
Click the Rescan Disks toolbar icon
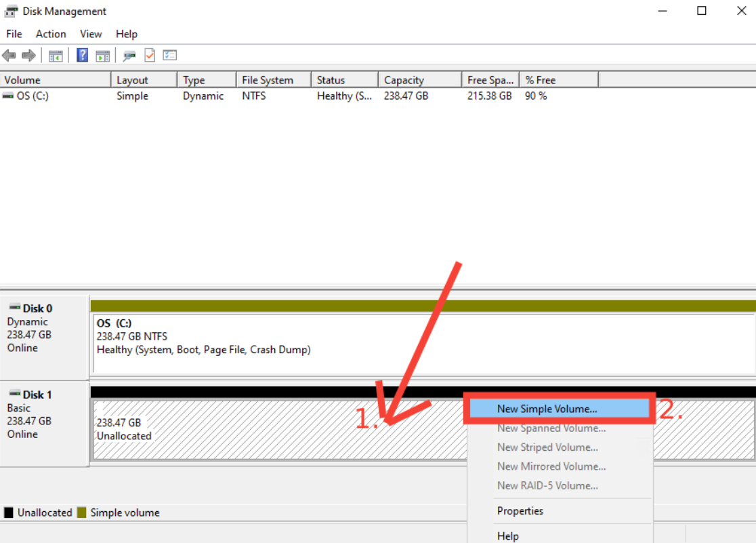pos(129,56)
